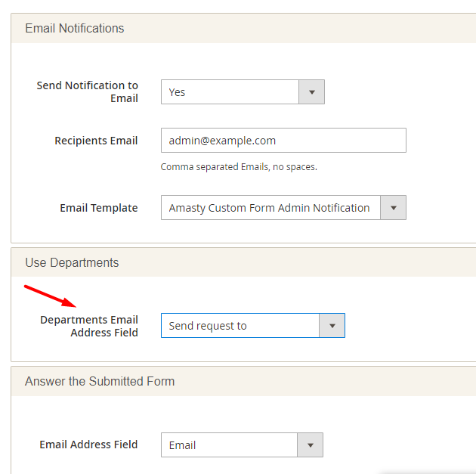The height and width of the screenshot is (474, 476).
Task: Collapse the Use Departments section header
Action: tap(243, 262)
